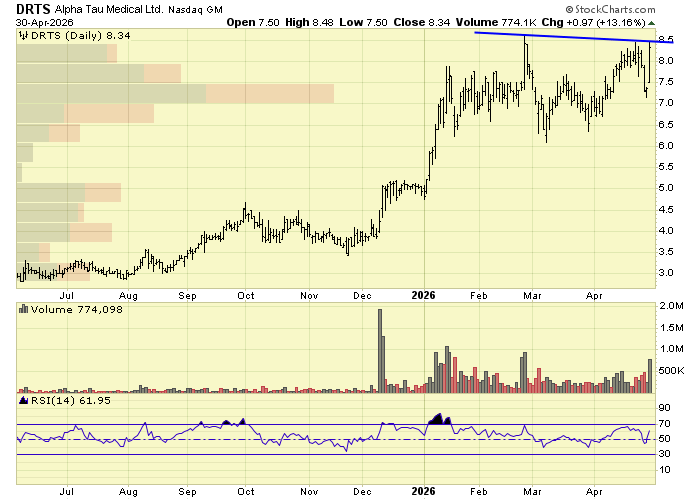Click the longest volume-by-price bar near 7.5
This screenshot has height=500, width=700.
[175, 94]
